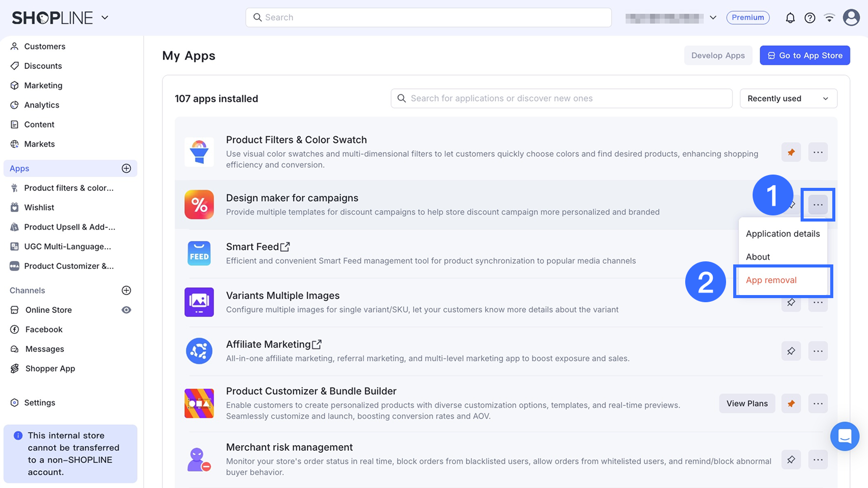Open Variants Multiple Images app icon
The image size is (868, 488).
coord(199,302)
